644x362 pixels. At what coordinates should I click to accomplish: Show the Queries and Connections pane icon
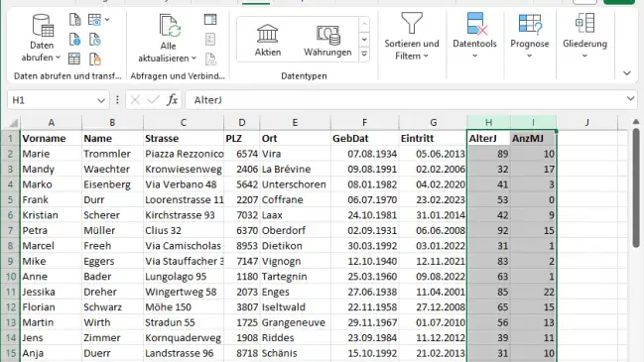tap(210, 19)
